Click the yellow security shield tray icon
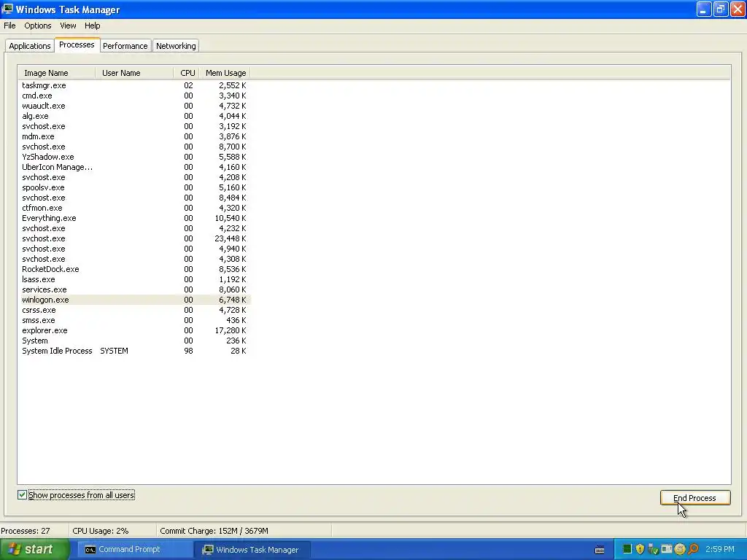Viewport: 747px width, 560px height. [x=640, y=549]
